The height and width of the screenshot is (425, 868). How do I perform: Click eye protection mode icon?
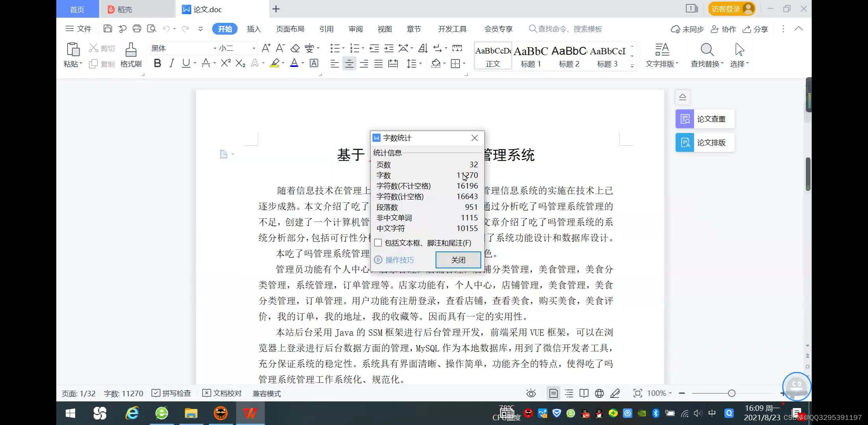click(531, 393)
